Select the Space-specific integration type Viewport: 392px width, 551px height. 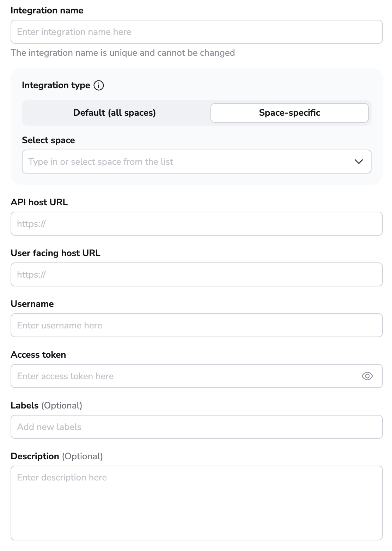(x=289, y=113)
